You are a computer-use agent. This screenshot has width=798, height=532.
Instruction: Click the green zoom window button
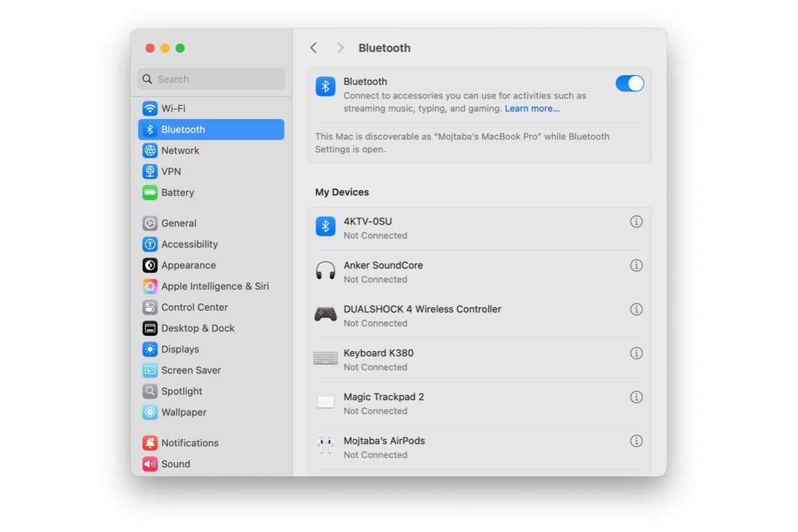pyautogui.click(x=180, y=48)
